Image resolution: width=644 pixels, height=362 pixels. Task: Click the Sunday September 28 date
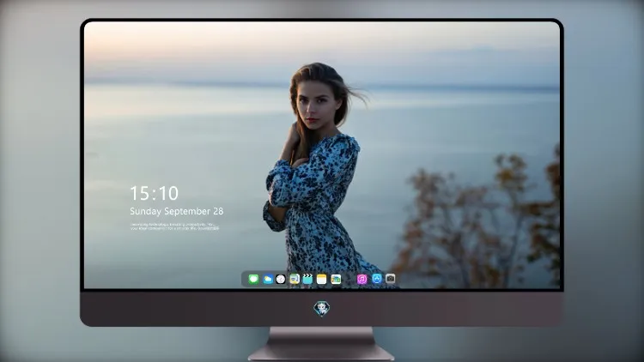[x=177, y=211]
